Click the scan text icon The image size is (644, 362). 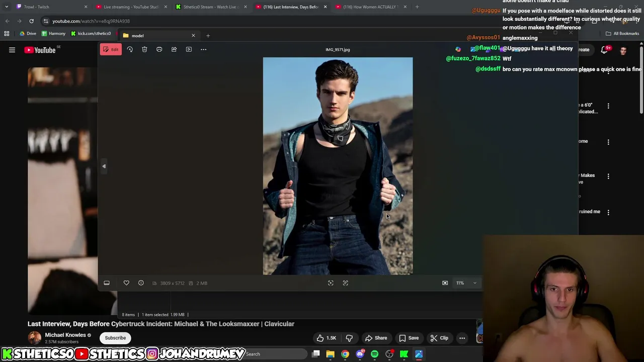tap(345, 283)
